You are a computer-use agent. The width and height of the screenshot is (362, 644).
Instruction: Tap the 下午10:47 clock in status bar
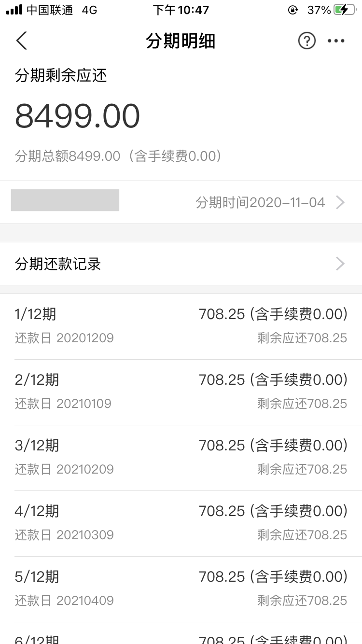(181, 10)
